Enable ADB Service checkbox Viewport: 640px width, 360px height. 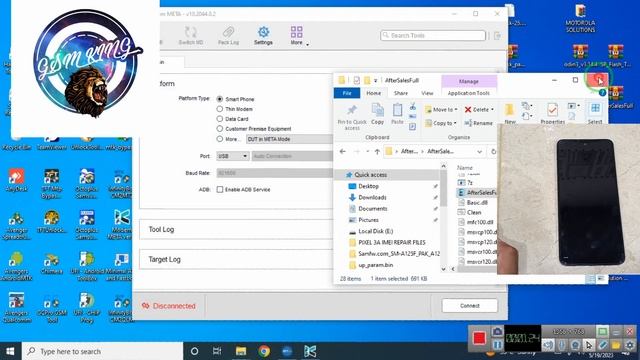(220, 189)
